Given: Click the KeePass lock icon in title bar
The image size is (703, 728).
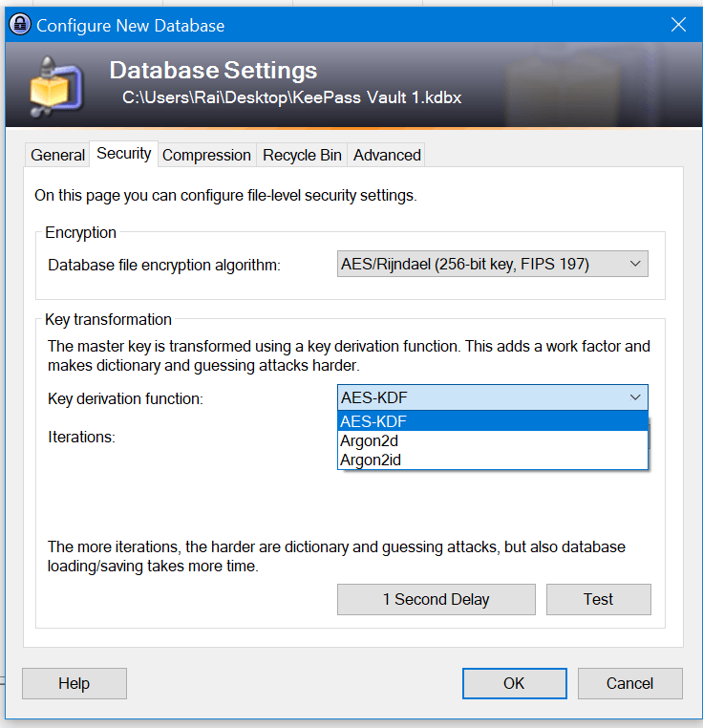Looking at the screenshot, I should [x=20, y=25].
